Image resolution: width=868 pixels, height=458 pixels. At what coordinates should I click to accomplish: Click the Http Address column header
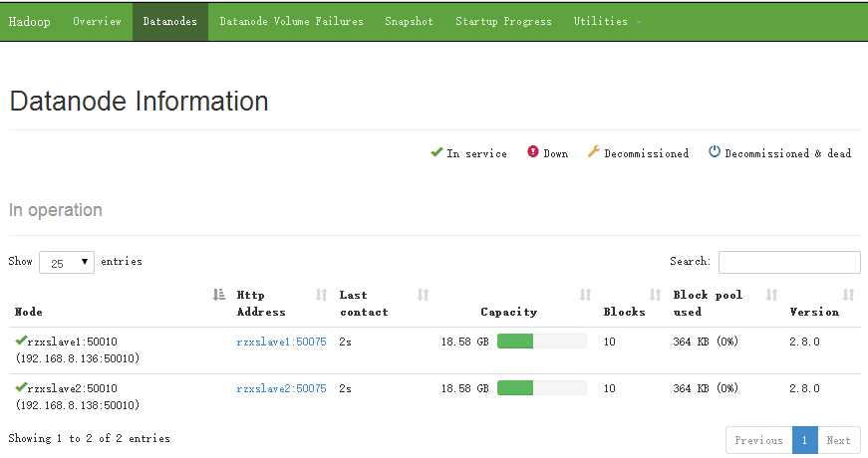click(x=261, y=303)
